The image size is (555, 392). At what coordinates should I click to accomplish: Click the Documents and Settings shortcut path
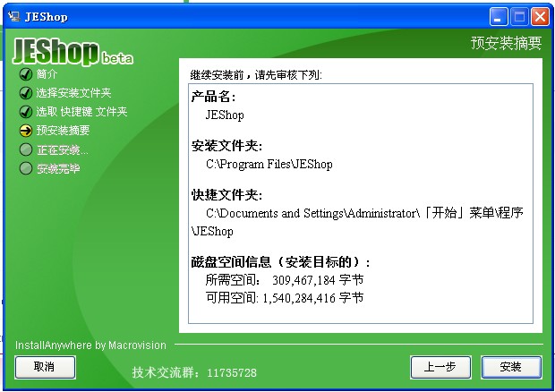tap(357, 222)
